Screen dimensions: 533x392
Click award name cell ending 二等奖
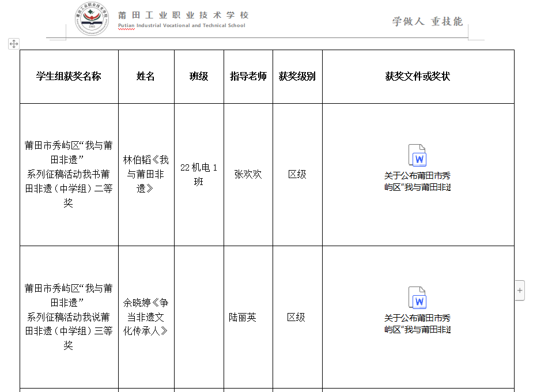[69, 175]
